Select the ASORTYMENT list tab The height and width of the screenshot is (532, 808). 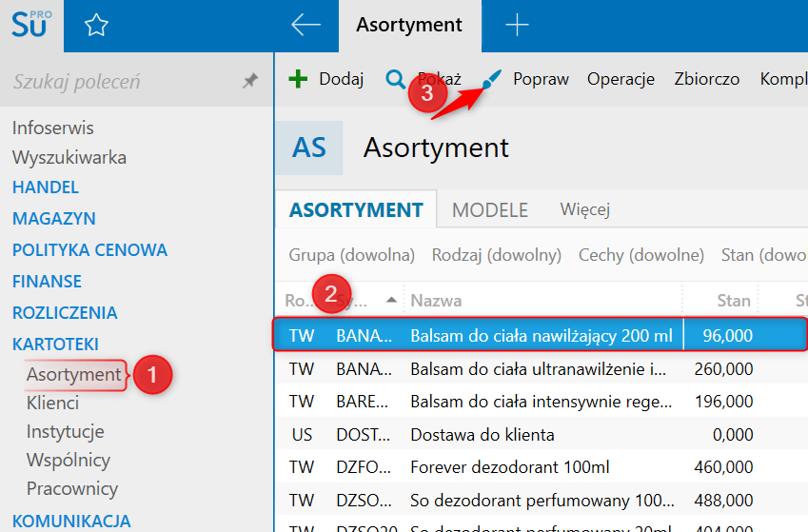[356, 209]
